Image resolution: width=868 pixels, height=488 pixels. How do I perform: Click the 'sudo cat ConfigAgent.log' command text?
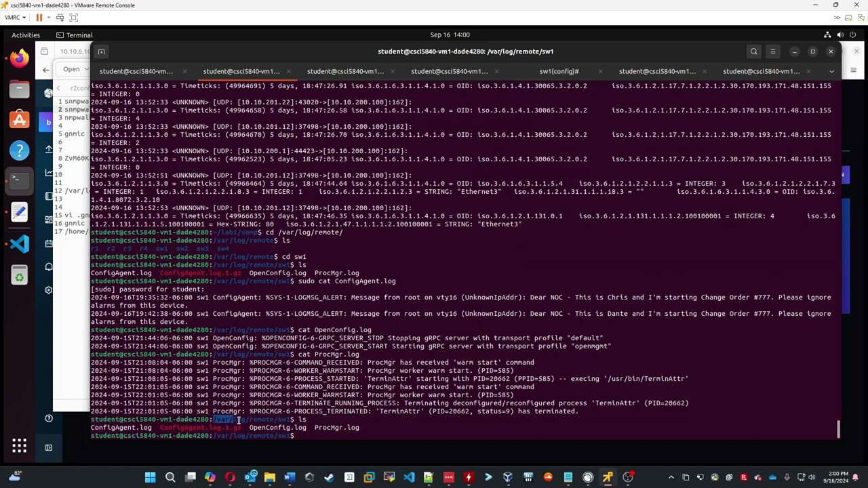pos(347,281)
